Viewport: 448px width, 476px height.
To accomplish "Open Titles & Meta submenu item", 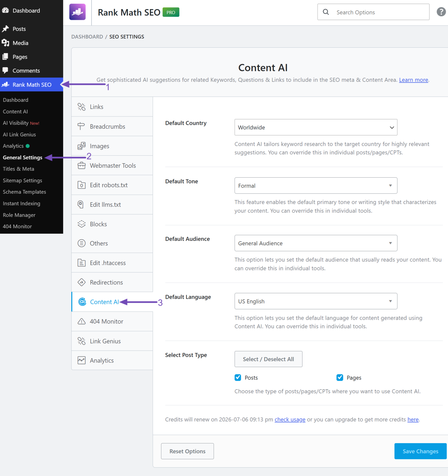I will [x=19, y=169].
